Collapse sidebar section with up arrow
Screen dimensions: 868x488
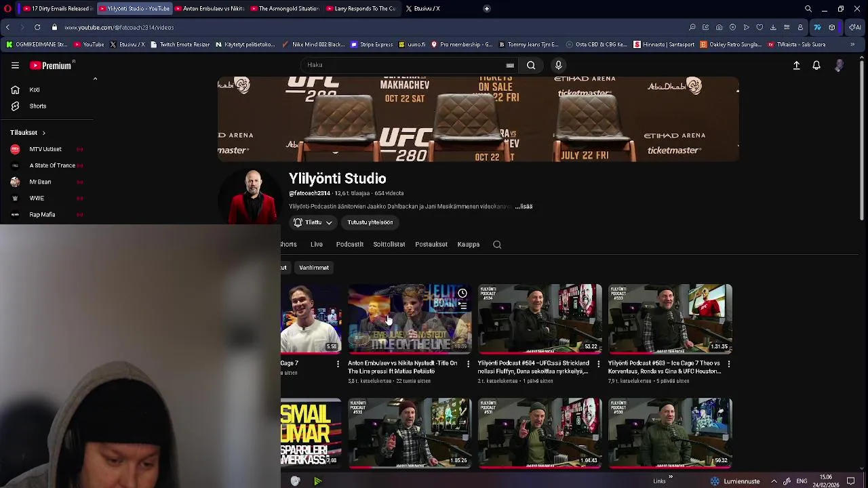95,79
